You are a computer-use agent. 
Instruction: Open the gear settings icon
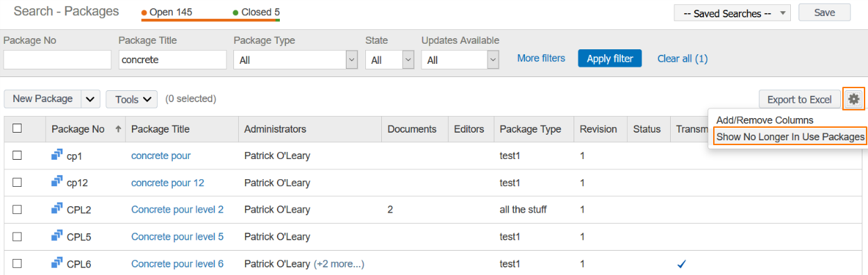point(853,99)
